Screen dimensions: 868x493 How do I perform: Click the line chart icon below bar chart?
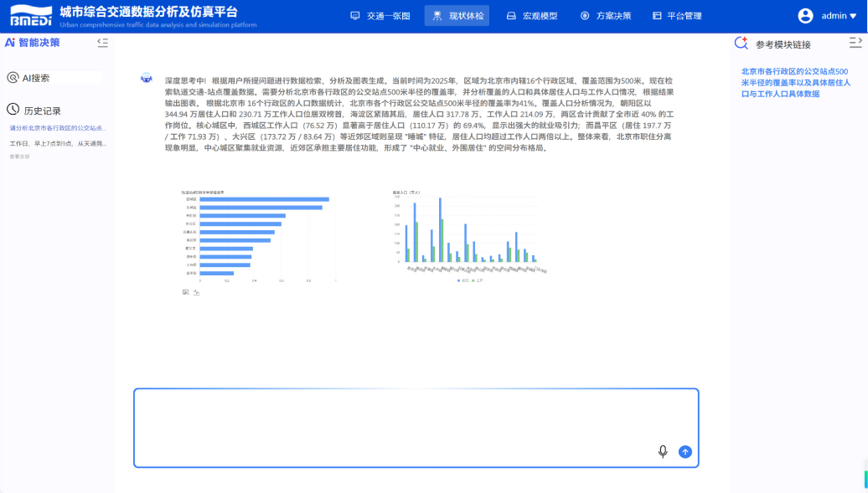click(x=196, y=292)
